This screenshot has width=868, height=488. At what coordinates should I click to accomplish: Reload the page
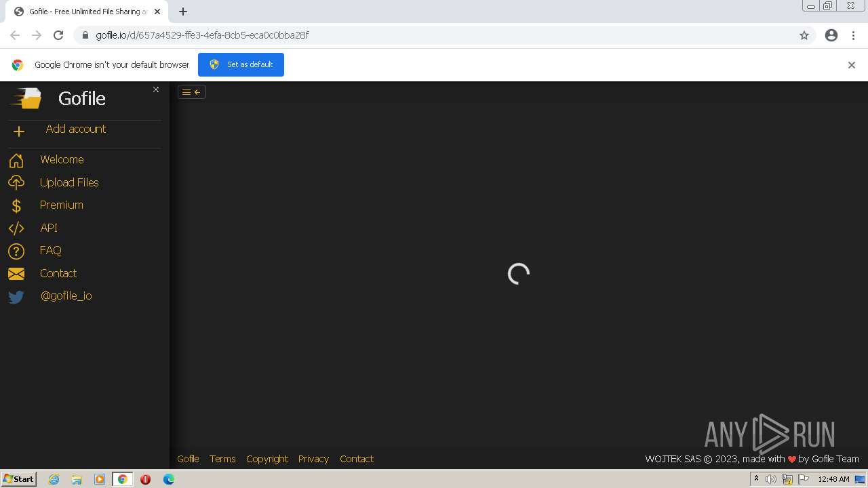point(58,35)
